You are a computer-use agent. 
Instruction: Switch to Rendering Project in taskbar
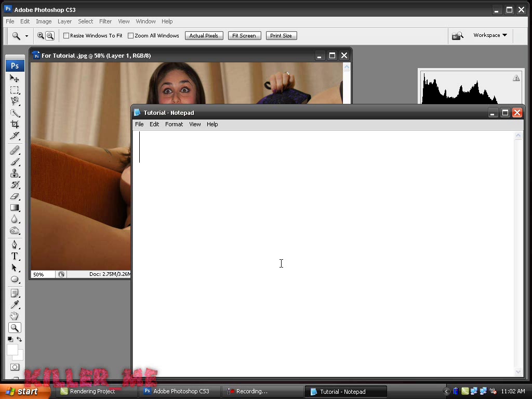click(x=95, y=392)
